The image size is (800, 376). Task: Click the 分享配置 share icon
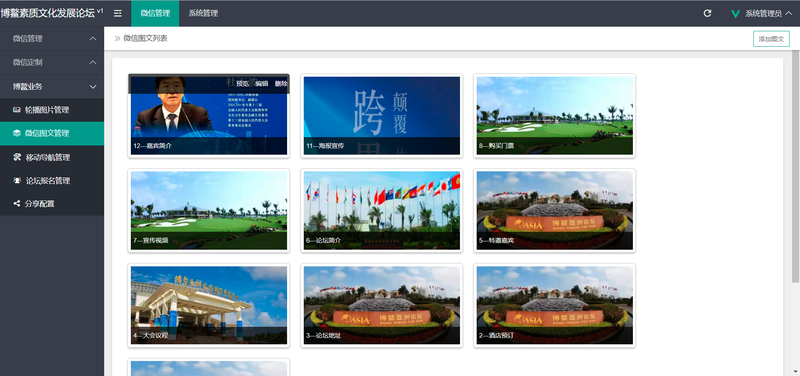point(16,204)
